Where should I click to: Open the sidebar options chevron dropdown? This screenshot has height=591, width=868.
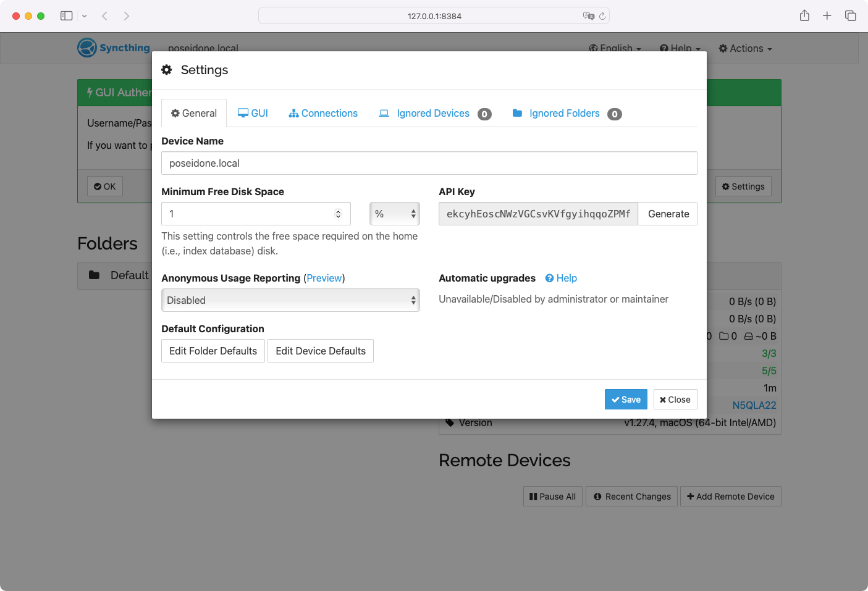(x=85, y=16)
